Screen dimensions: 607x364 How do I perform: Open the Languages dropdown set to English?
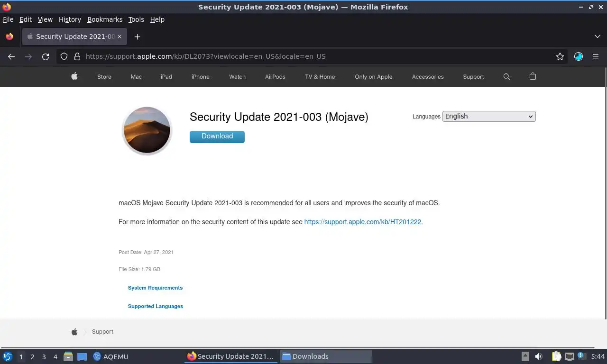coord(489,117)
